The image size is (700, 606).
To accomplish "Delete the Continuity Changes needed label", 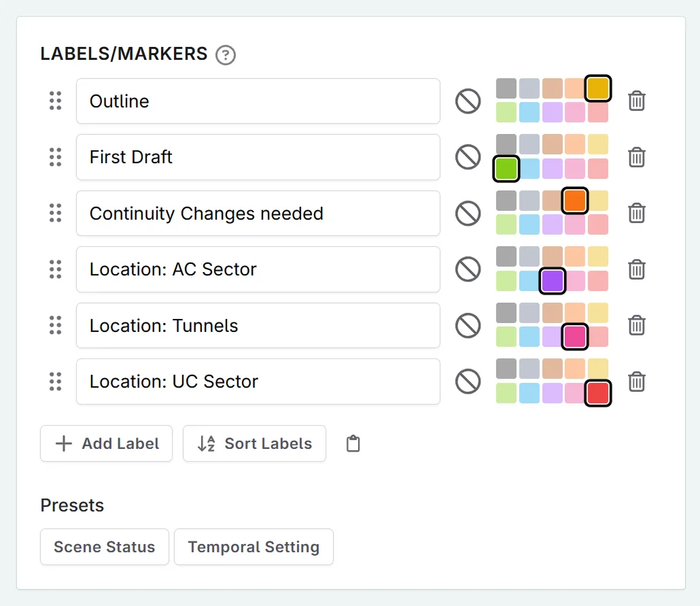I will click(x=636, y=213).
